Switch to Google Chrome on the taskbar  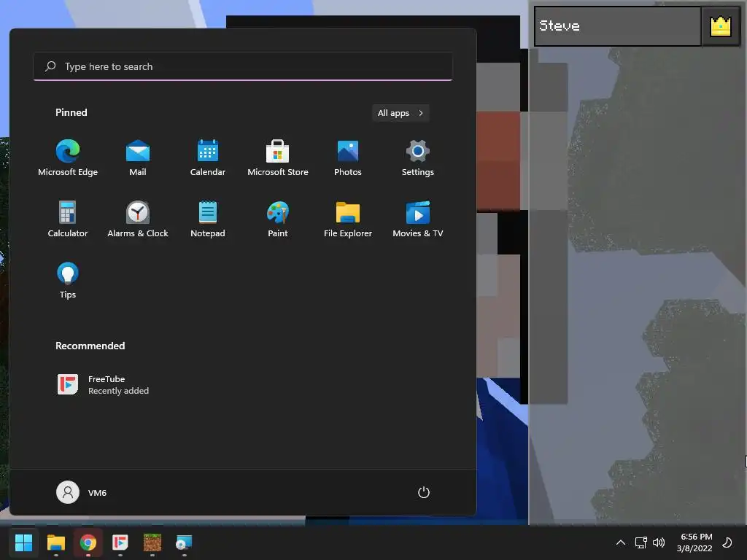coord(88,542)
